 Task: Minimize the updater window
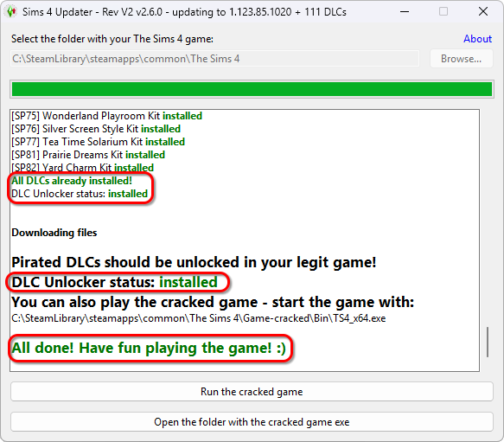[405, 12]
